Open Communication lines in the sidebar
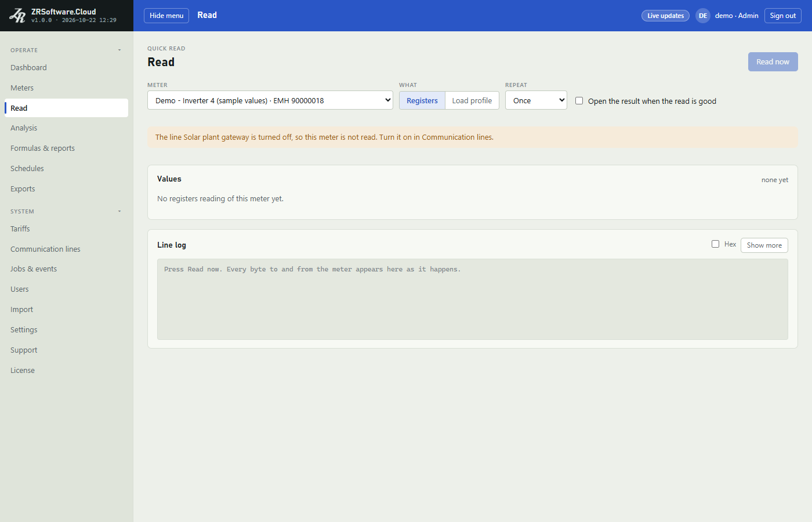Viewport: 812px width, 522px height. (66, 249)
